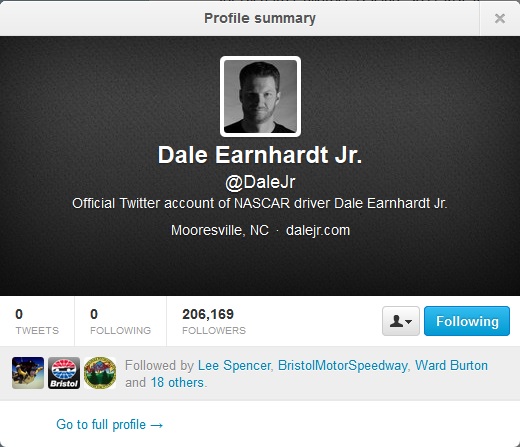Go to full profile link
520x447 pixels.
(x=110, y=425)
